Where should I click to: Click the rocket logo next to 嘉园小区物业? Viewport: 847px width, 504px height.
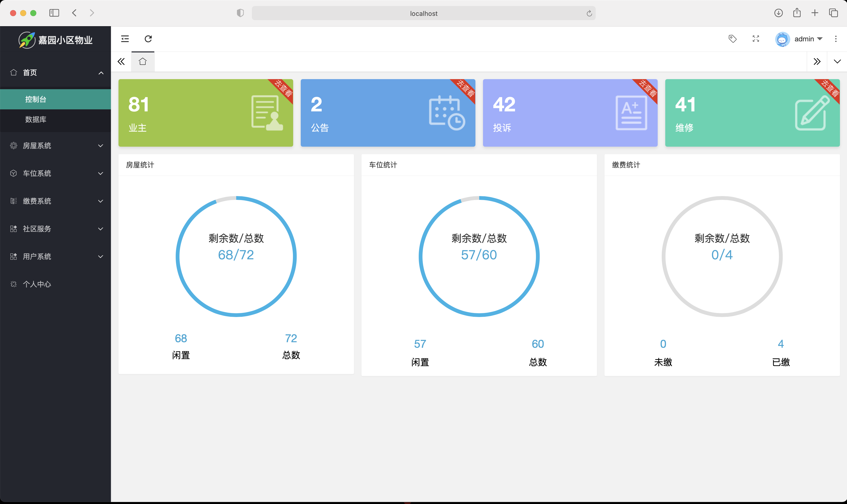tap(27, 40)
